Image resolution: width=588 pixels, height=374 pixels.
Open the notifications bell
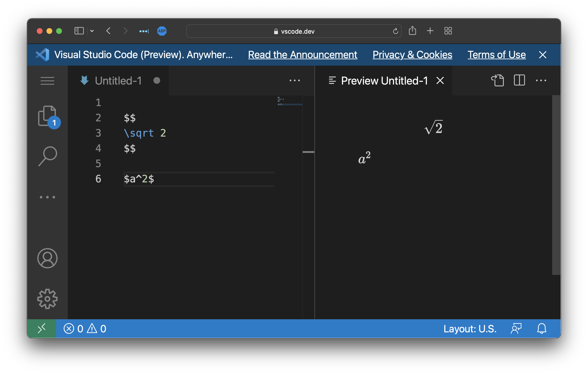point(542,328)
